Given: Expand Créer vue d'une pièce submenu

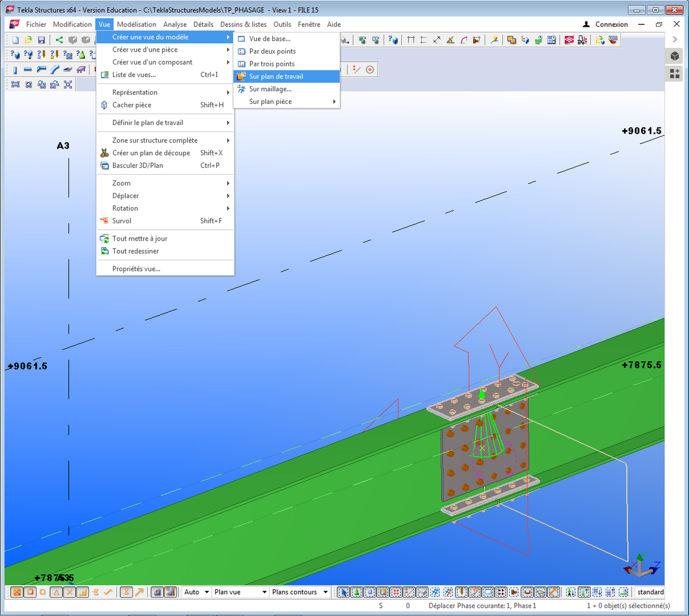Looking at the screenshot, I should pos(165,50).
